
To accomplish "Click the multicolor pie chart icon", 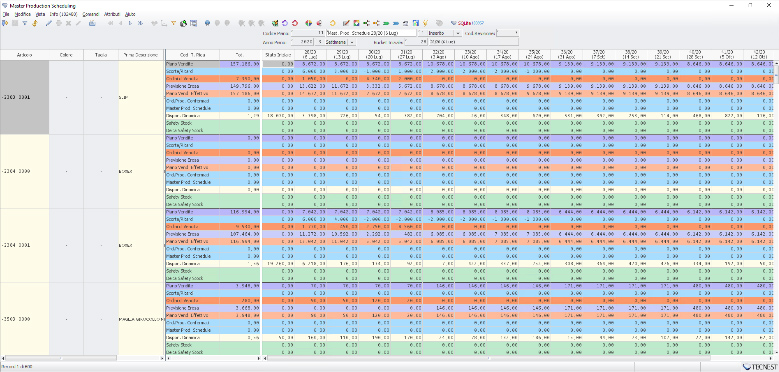I will (309, 23).
